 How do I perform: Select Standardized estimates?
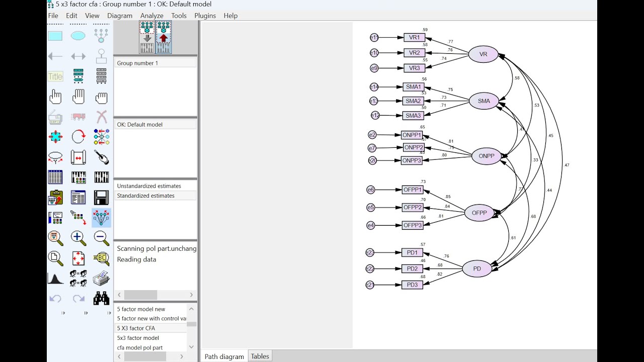pos(155,196)
